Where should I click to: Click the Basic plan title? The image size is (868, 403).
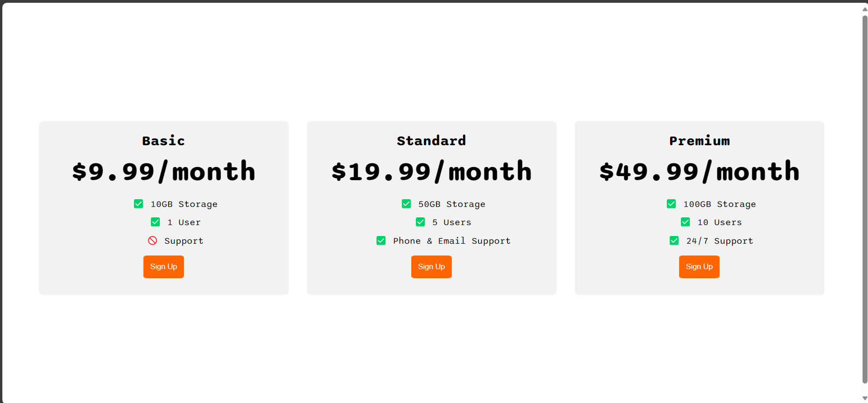(x=163, y=141)
